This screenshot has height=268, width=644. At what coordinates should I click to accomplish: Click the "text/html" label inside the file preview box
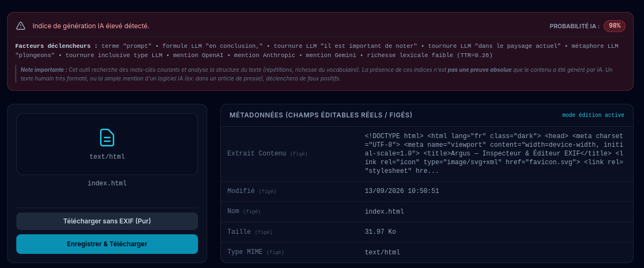point(107,157)
